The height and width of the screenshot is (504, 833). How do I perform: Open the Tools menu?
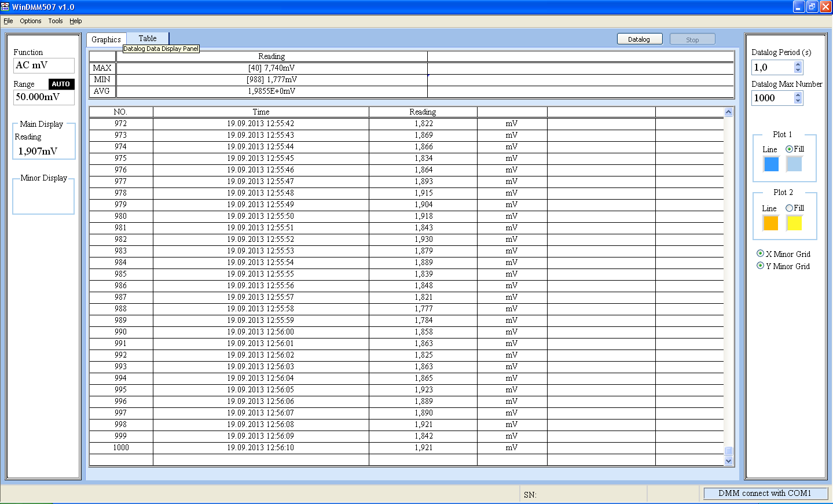pos(56,21)
